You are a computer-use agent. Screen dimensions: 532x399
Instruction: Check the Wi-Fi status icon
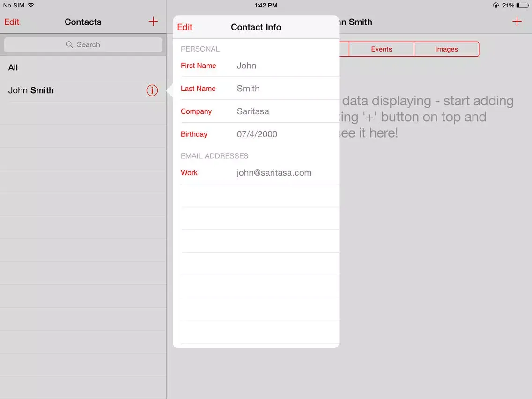pos(31,5)
